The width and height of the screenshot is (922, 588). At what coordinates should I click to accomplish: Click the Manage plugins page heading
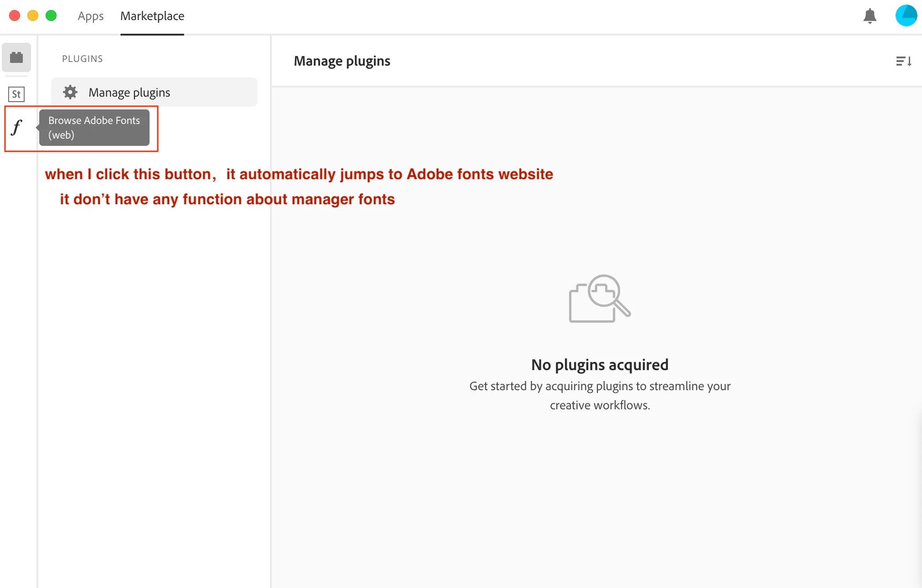(x=342, y=61)
